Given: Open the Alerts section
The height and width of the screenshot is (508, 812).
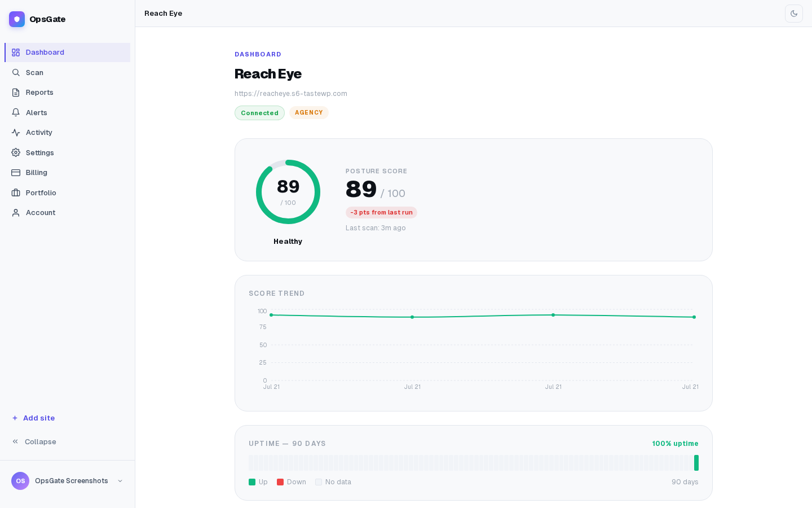Looking at the screenshot, I should pyautogui.click(x=68, y=112).
